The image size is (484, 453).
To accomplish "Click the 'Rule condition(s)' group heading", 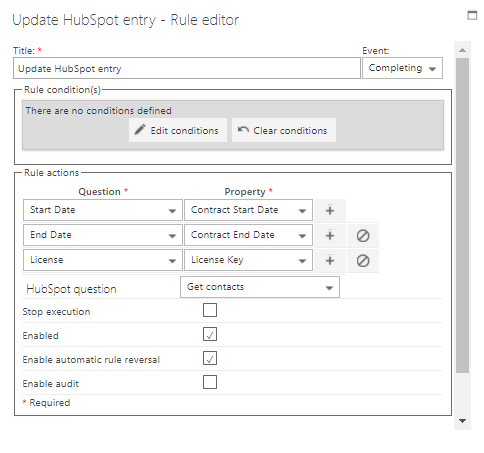I will point(62,90).
